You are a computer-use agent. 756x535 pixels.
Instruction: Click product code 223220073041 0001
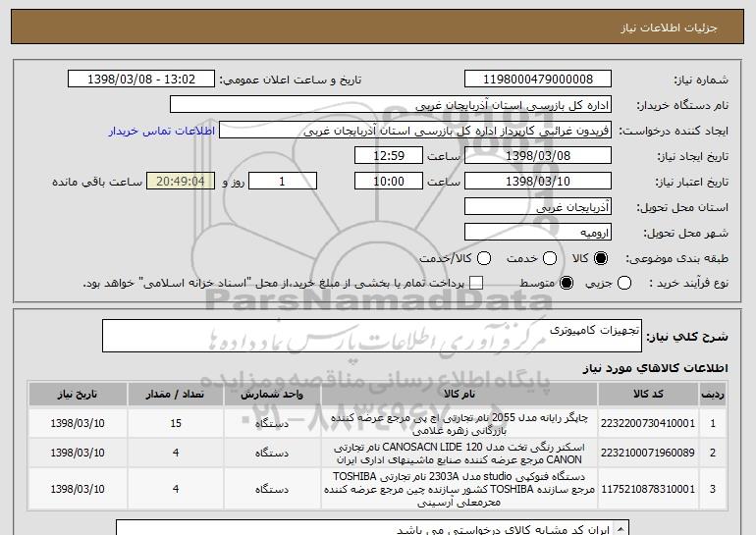click(x=648, y=424)
